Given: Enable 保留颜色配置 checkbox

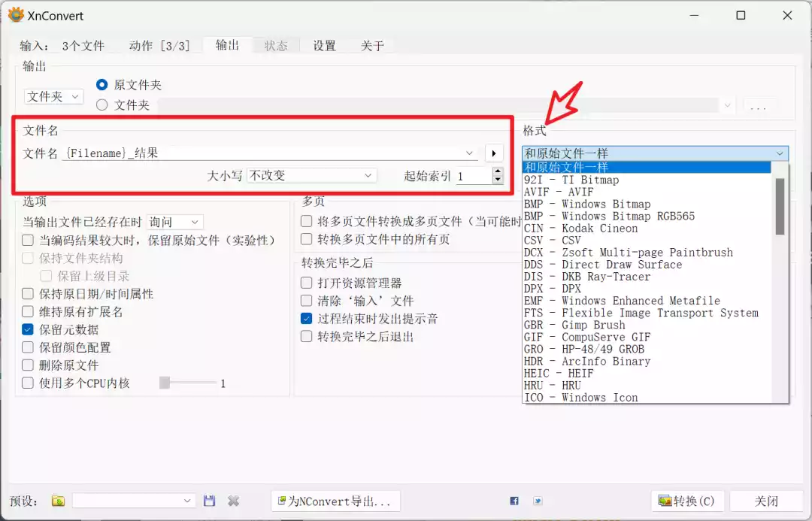Looking at the screenshot, I should click(28, 347).
